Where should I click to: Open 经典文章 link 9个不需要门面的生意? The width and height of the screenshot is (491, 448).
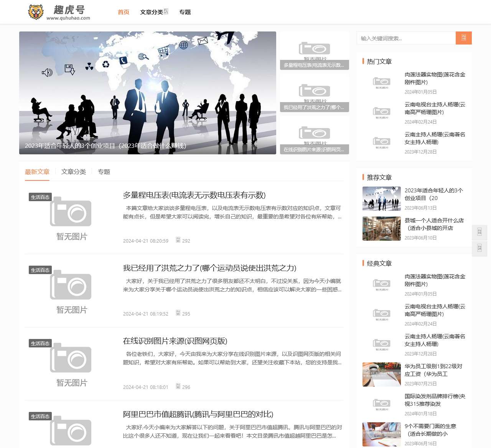point(430,430)
